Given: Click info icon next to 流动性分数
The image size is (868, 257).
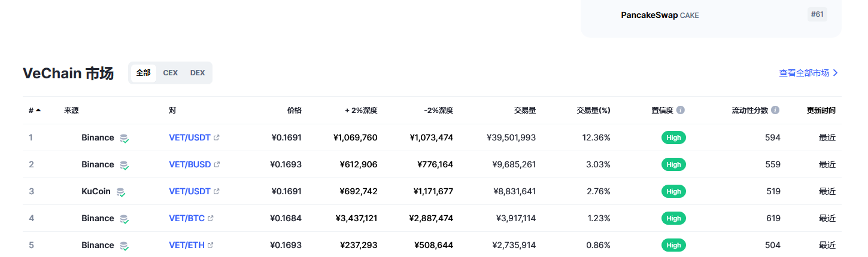Looking at the screenshot, I should [775, 111].
